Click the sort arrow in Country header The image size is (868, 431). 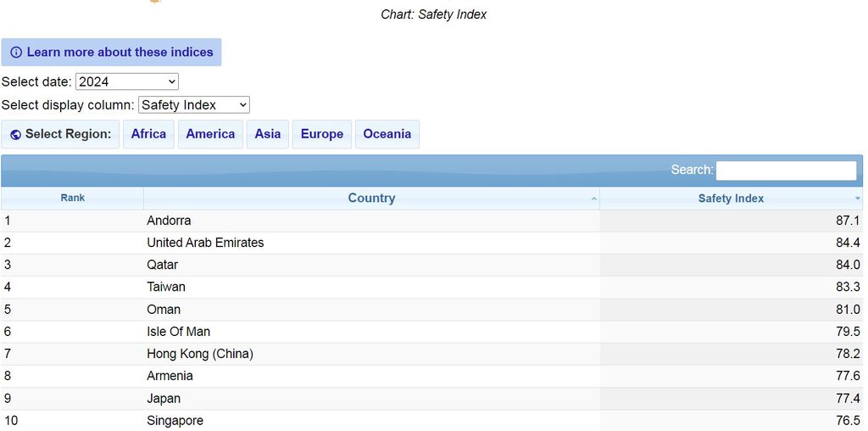(593, 199)
